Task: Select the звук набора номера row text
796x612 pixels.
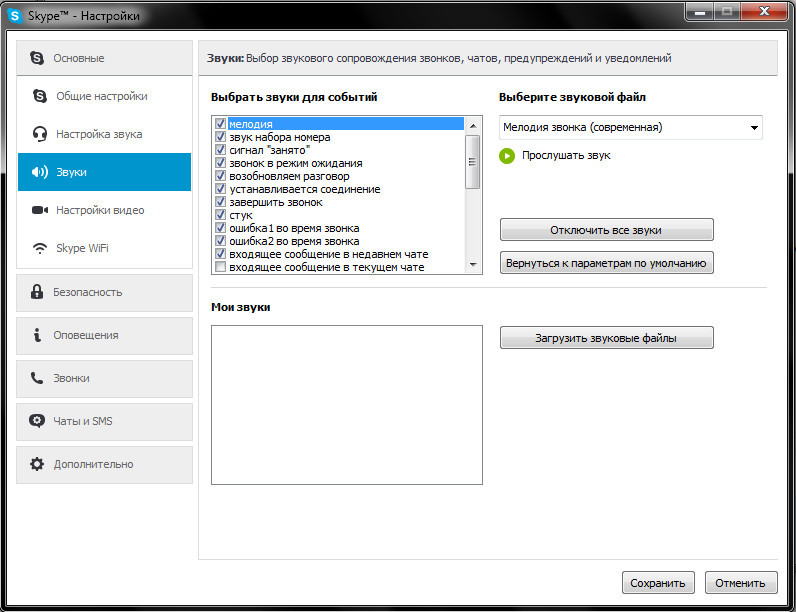Action: (x=280, y=137)
